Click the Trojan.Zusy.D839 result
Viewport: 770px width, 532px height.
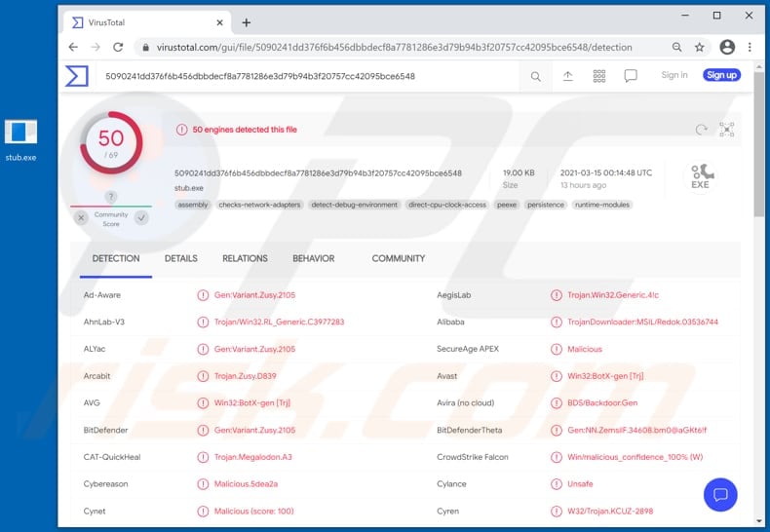[245, 376]
